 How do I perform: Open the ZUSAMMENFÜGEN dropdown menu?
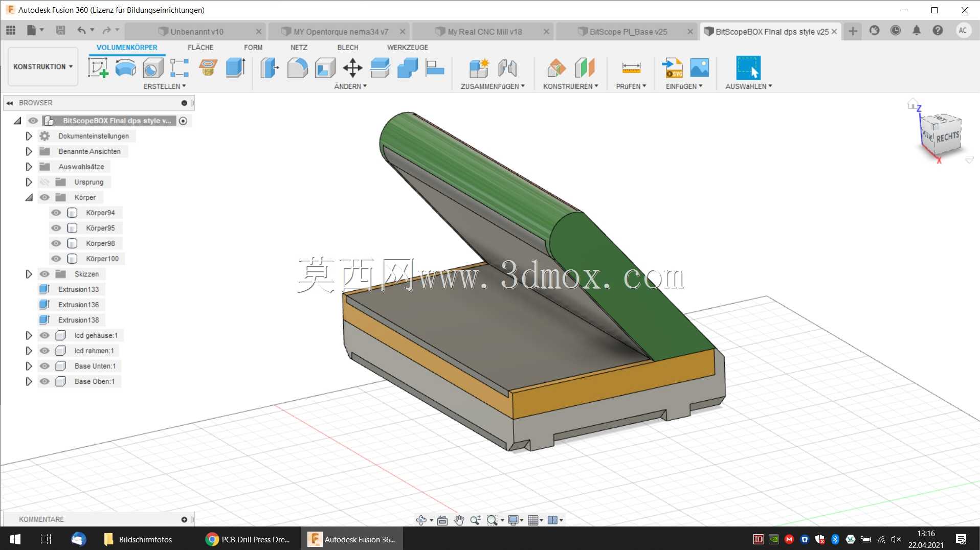[493, 86]
